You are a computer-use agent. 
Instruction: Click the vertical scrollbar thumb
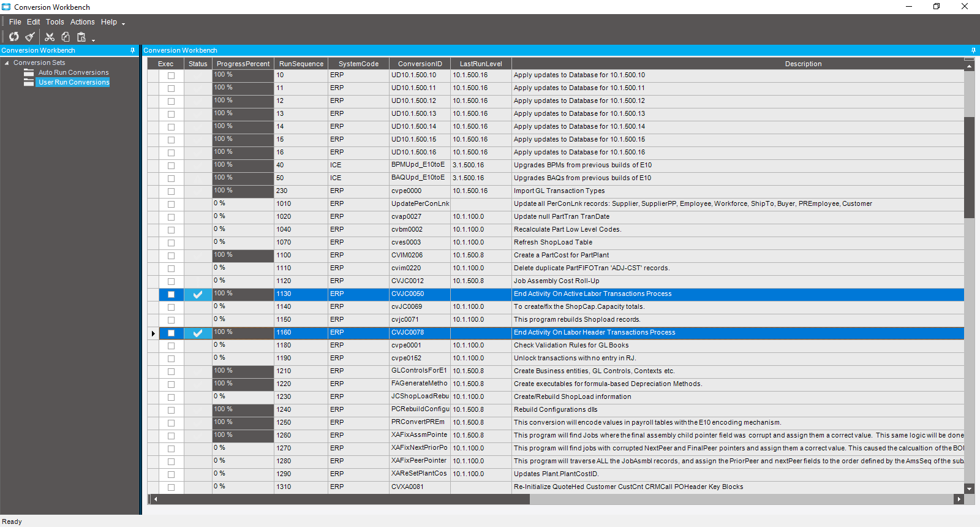point(969,167)
